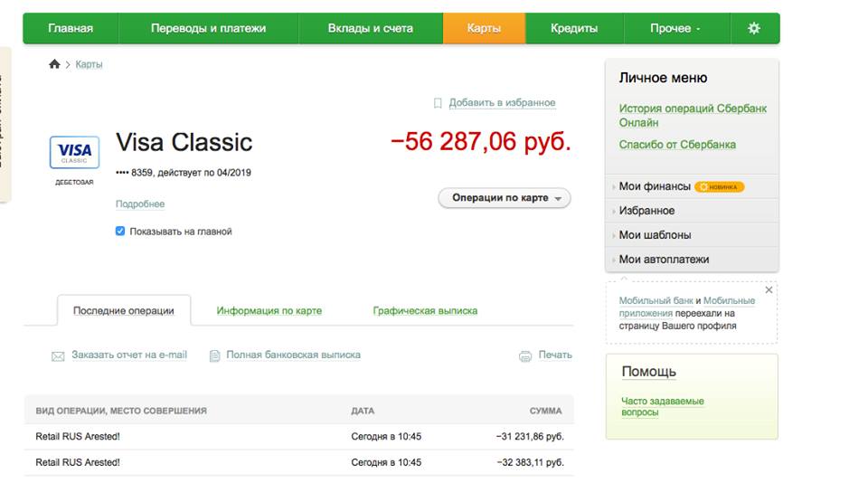
Task: Click the envelope icon for e-mail report
Action: 58,356
